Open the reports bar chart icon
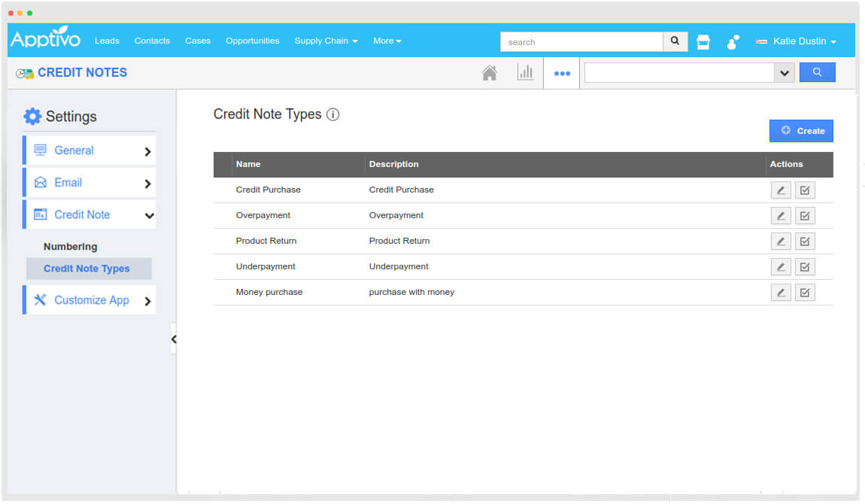This screenshot has height=504, width=865. 525,73
